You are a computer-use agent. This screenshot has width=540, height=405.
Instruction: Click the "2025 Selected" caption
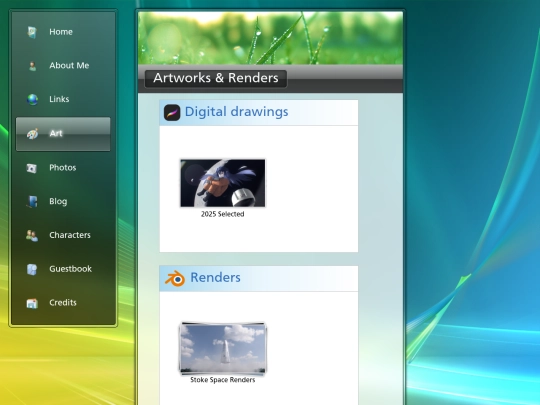(x=222, y=214)
